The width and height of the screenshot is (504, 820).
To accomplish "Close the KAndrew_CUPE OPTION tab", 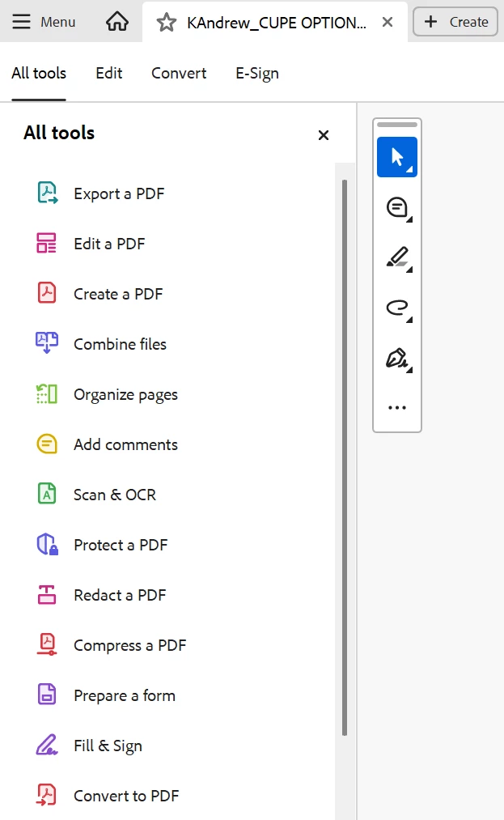I will [388, 22].
